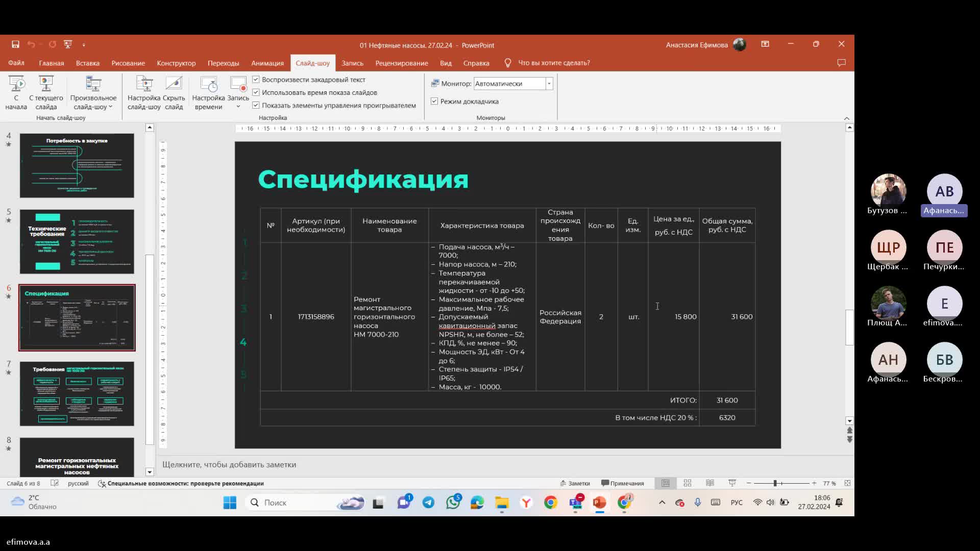Image resolution: width=980 pixels, height=551 pixels.
Task: Open the 'Монитор' Автоматически combo box
Action: click(513, 84)
